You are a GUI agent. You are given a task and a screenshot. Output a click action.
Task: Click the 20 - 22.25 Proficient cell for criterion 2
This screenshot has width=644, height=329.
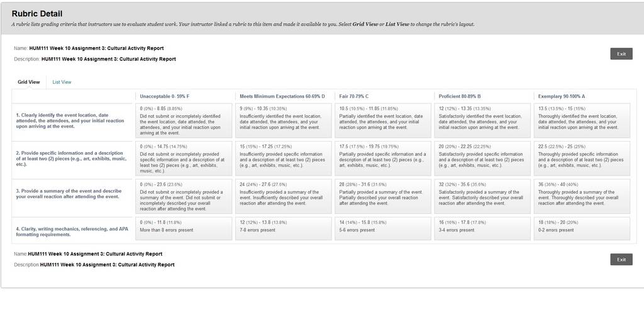482,159
